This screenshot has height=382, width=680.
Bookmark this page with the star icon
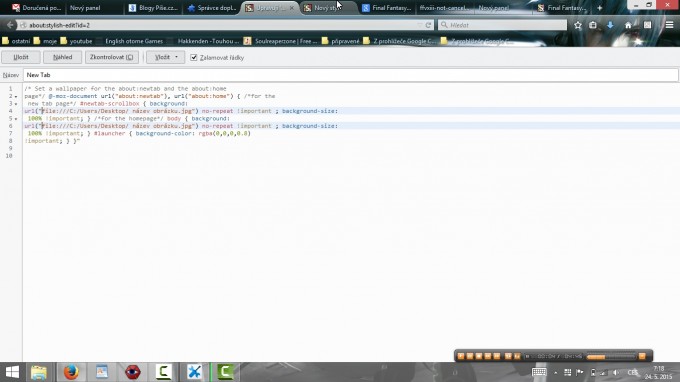(578, 25)
